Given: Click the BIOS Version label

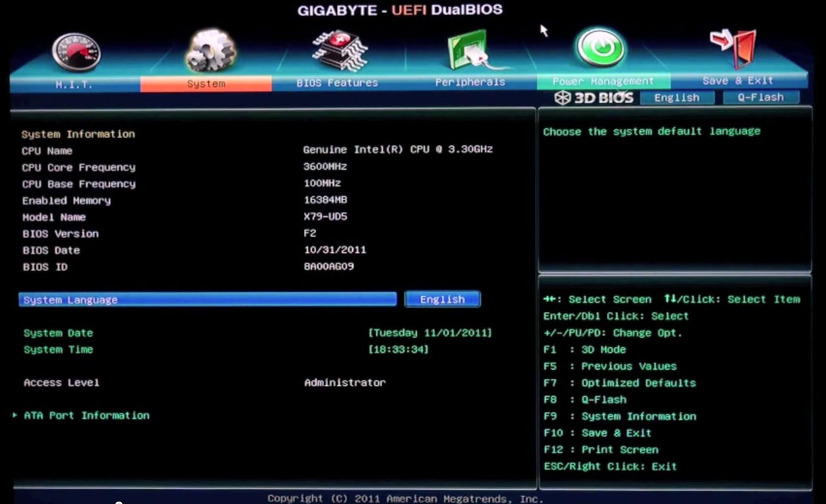Looking at the screenshot, I should point(61,234).
